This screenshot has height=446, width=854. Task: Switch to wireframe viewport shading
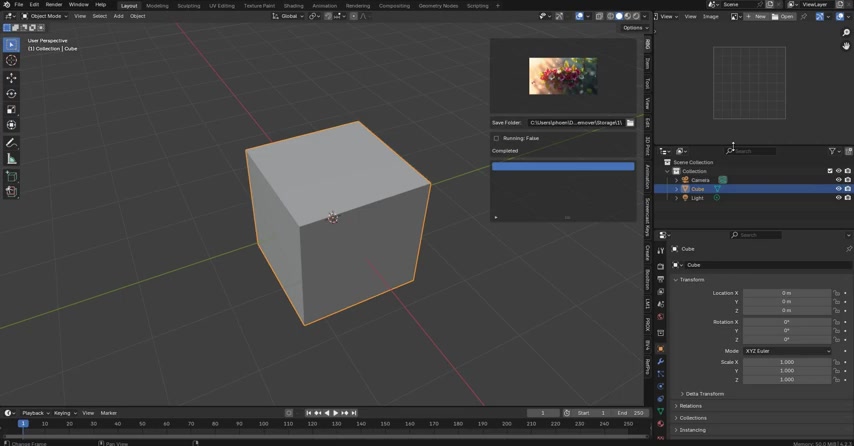[x=611, y=16]
